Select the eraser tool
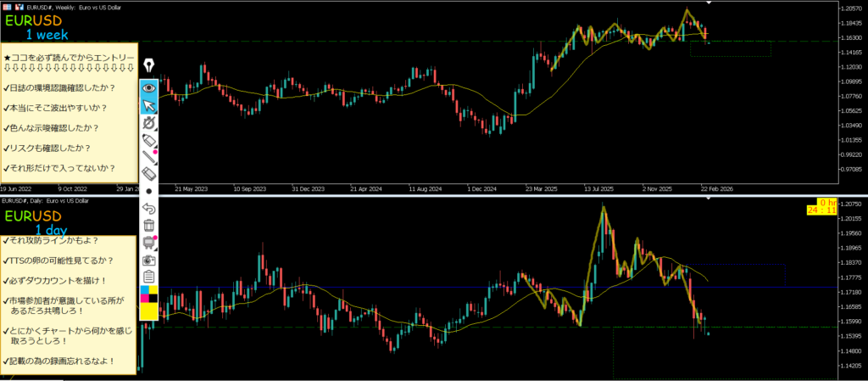This screenshot has width=868, height=381. click(x=149, y=173)
